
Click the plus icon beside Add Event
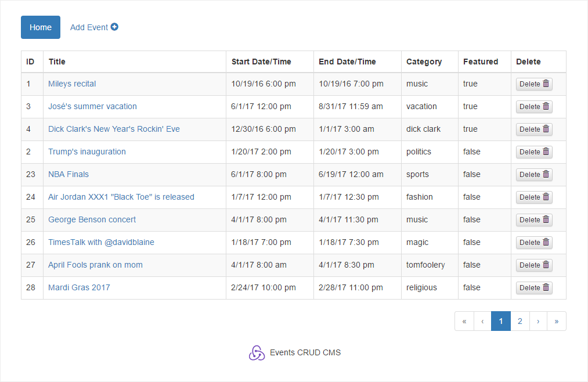coord(114,27)
